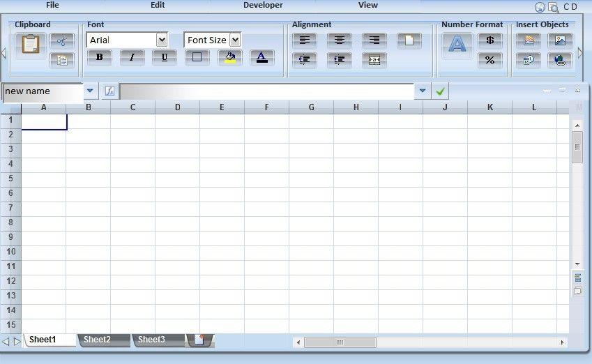Viewport: 592px width, 364px height.
Task: Toggle italic formatting
Action: pos(132,58)
